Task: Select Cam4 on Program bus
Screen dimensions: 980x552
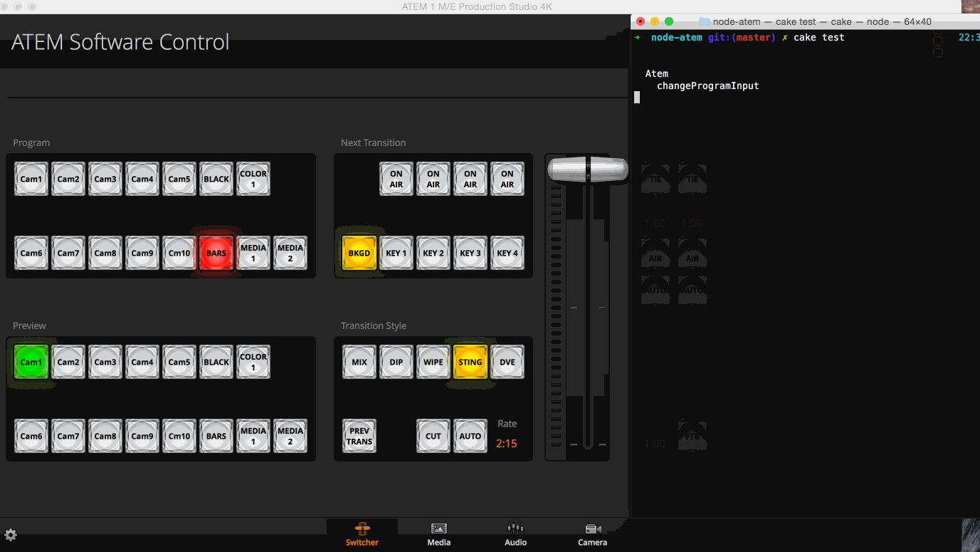Action: 142,179
